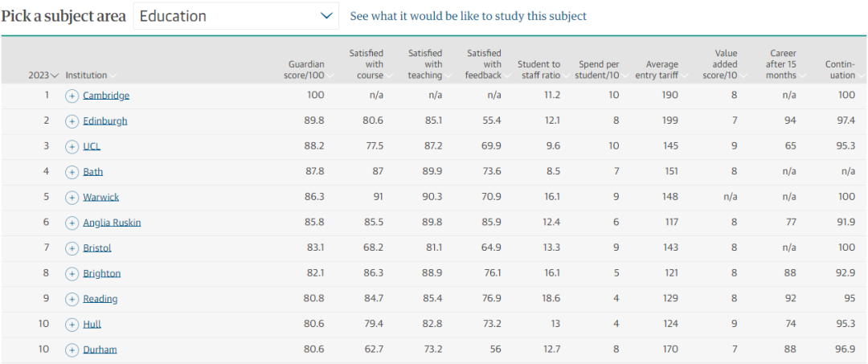Open the Education subject area dropdown
The height and width of the screenshot is (364, 868).
coord(235,16)
